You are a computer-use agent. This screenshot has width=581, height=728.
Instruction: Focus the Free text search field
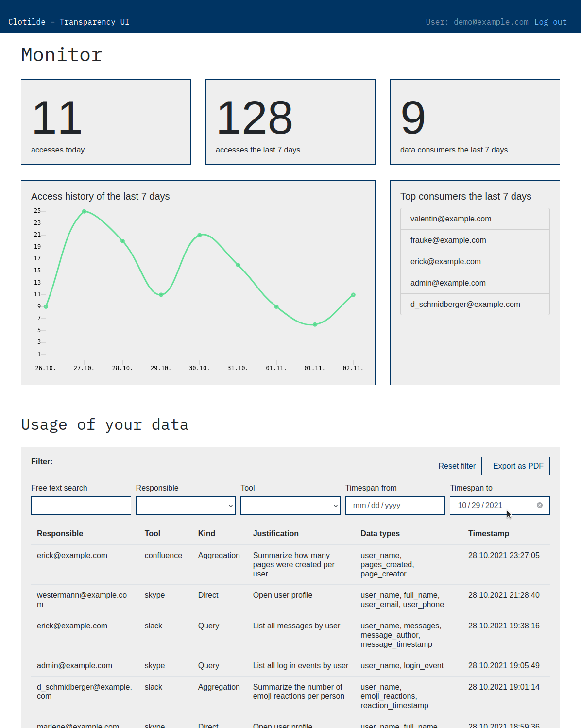[81, 505]
